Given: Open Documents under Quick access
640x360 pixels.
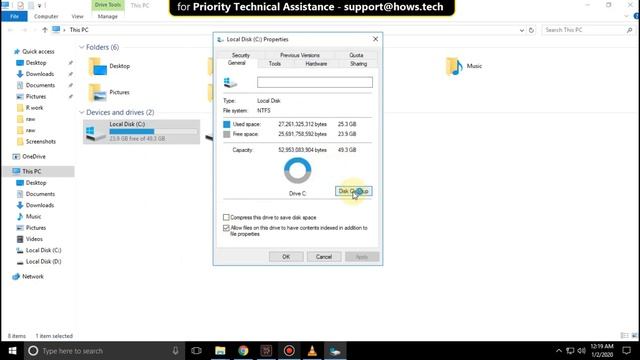Looking at the screenshot, I should click(40, 85).
